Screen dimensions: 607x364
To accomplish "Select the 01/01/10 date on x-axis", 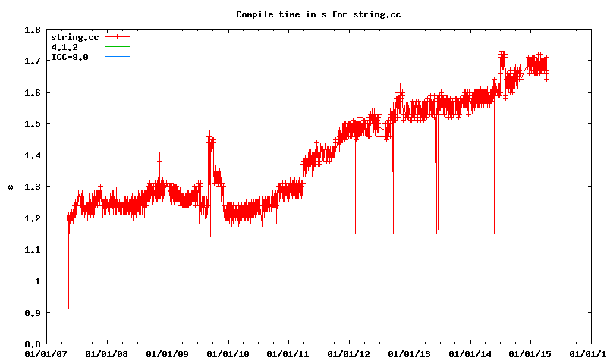I will click(x=227, y=353).
